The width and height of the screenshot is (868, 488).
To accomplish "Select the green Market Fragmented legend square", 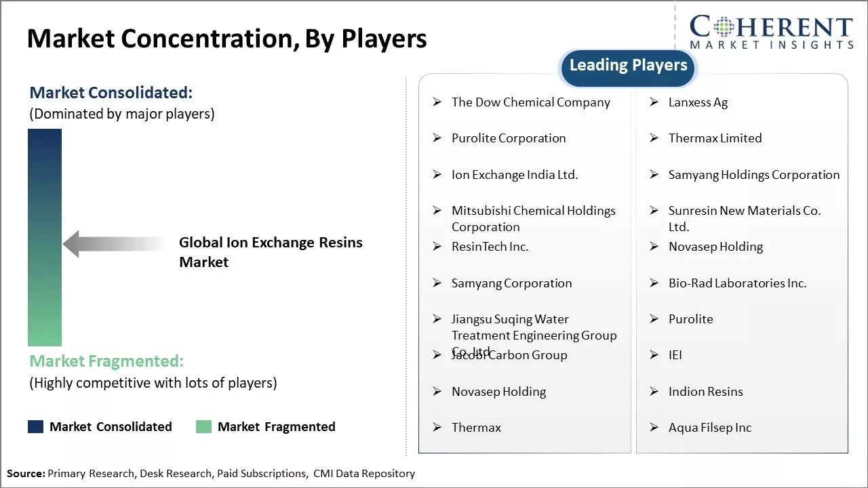I will [x=203, y=426].
